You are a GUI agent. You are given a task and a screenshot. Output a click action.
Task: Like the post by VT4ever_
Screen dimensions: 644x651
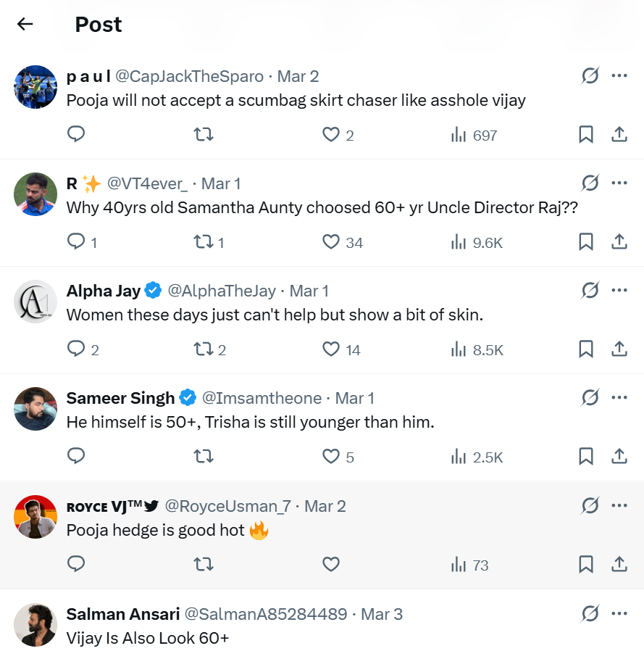[x=331, y=242]
